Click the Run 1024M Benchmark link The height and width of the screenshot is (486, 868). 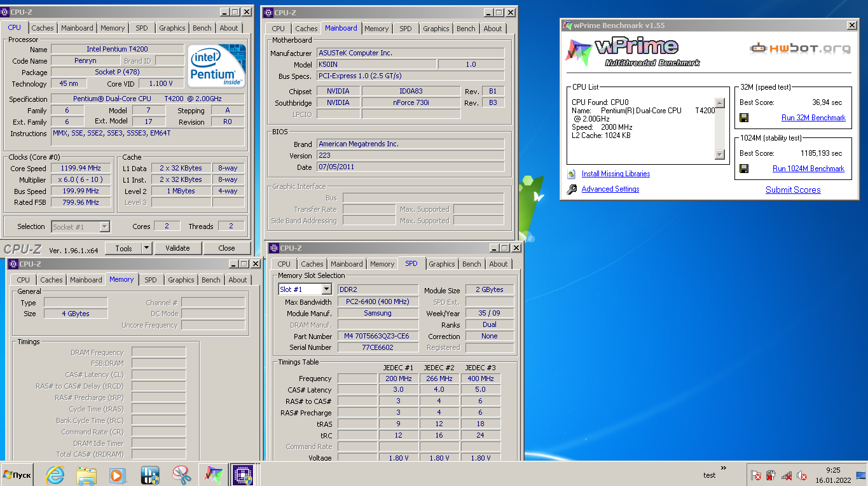808,169
